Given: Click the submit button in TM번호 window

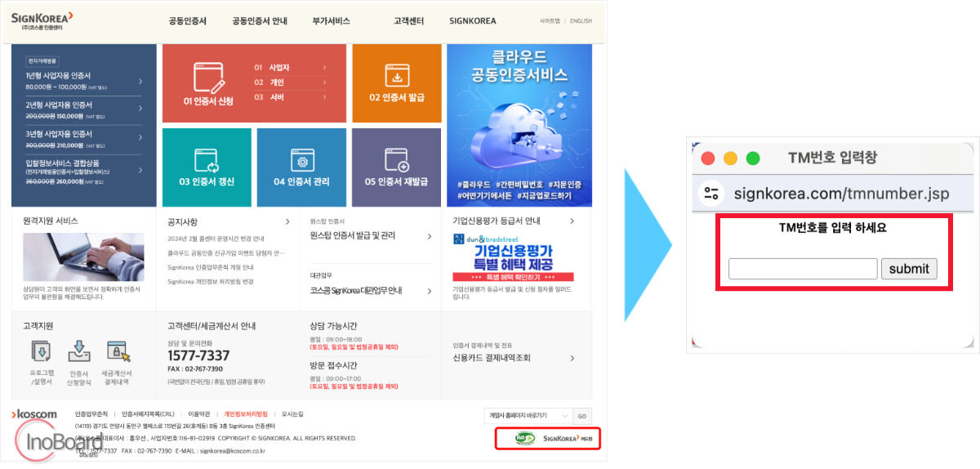Looking at the screenshot, I should (909, 269).
